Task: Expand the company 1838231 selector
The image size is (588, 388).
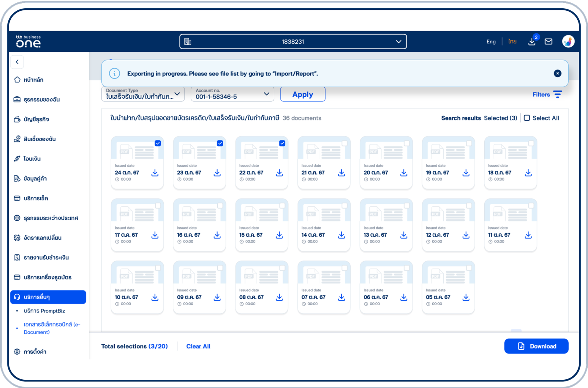Action: click(293, 42)
